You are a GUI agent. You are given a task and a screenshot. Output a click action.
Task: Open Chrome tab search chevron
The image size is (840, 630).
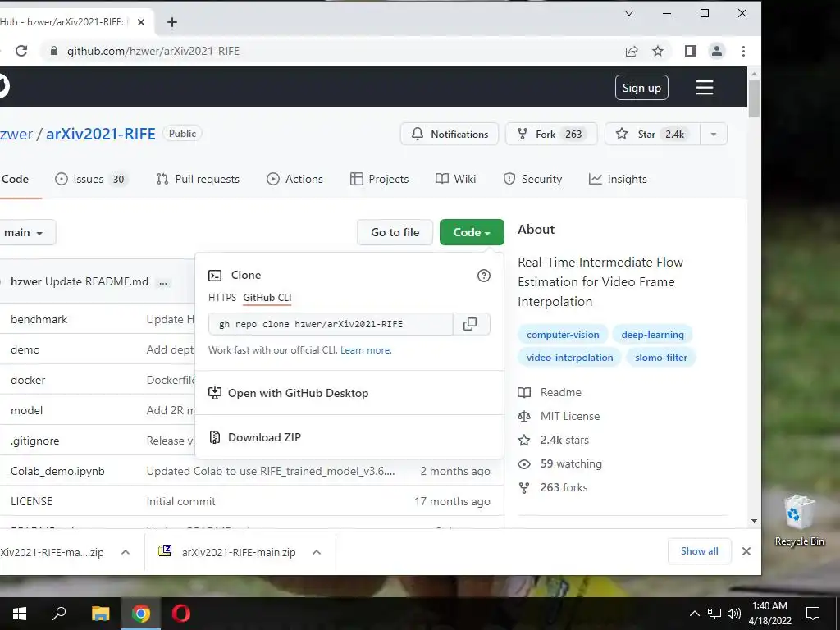(629, 13)
